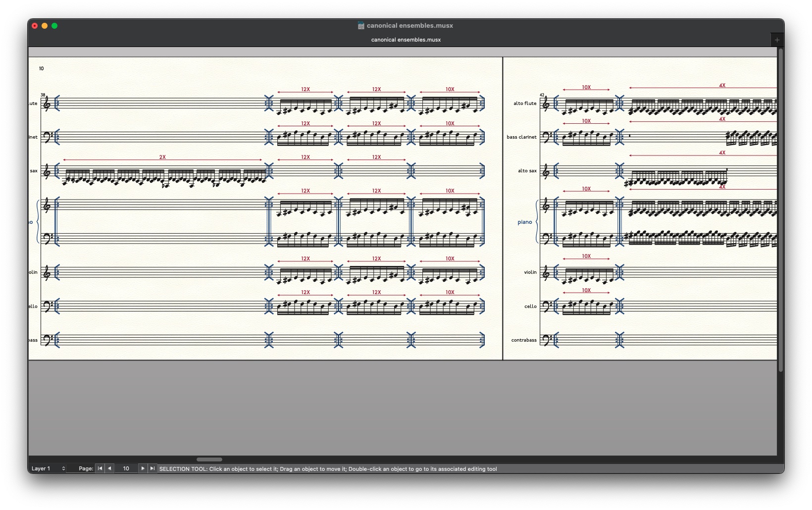Go to the previous page arrow
The height and width of the screenshot is (510, 812).
tap(109, 468)
